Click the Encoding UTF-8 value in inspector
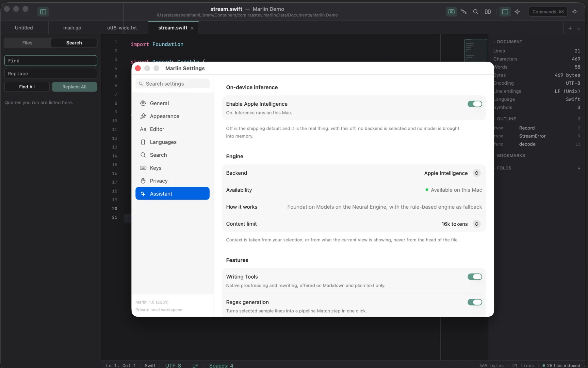 [573, 83]
